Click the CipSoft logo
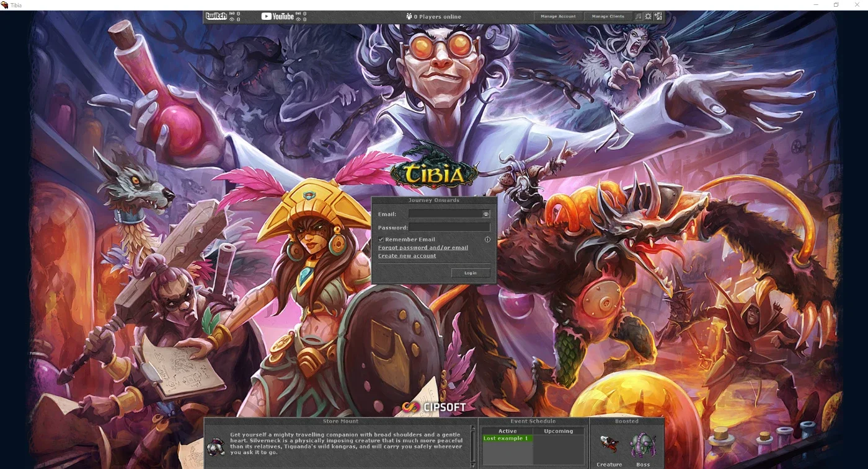This screenshot has width=868, height=469. 433,407
